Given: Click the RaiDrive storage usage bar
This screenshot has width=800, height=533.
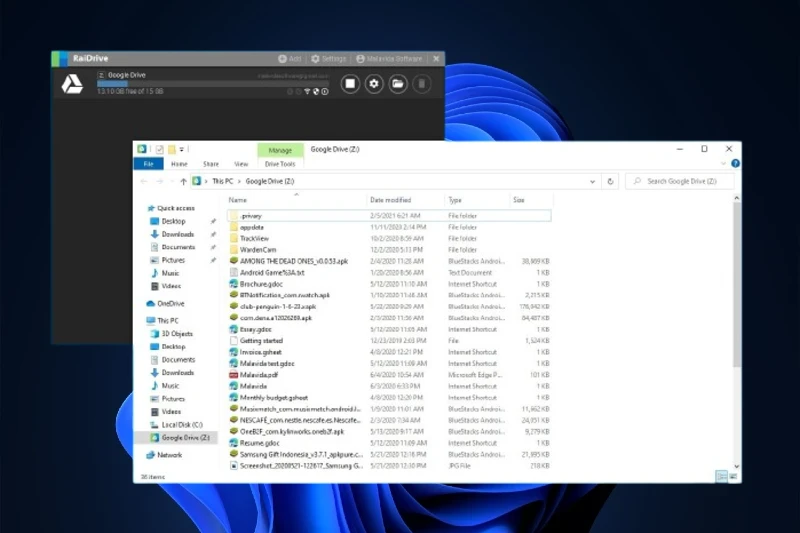Looking at the screenshot, I should pyautogui.click(x=218, y=85).
